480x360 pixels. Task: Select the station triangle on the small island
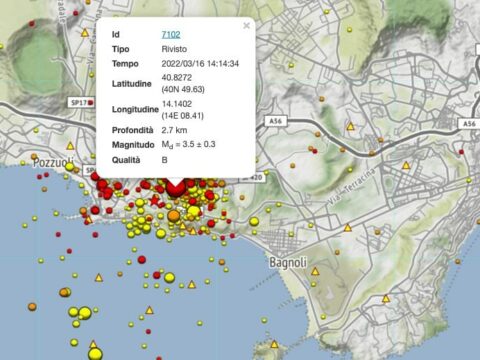274,344
